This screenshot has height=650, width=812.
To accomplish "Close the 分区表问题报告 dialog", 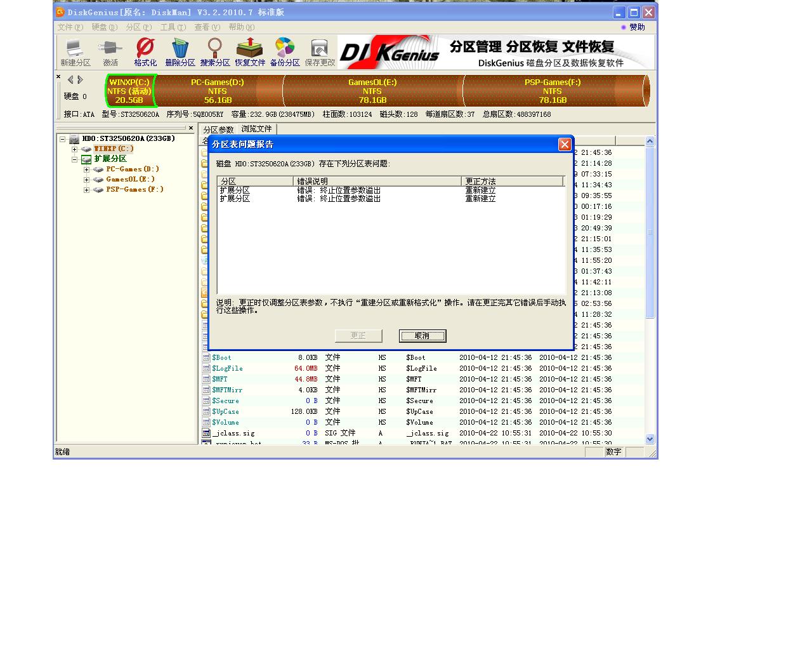I will tap(565, 145).
